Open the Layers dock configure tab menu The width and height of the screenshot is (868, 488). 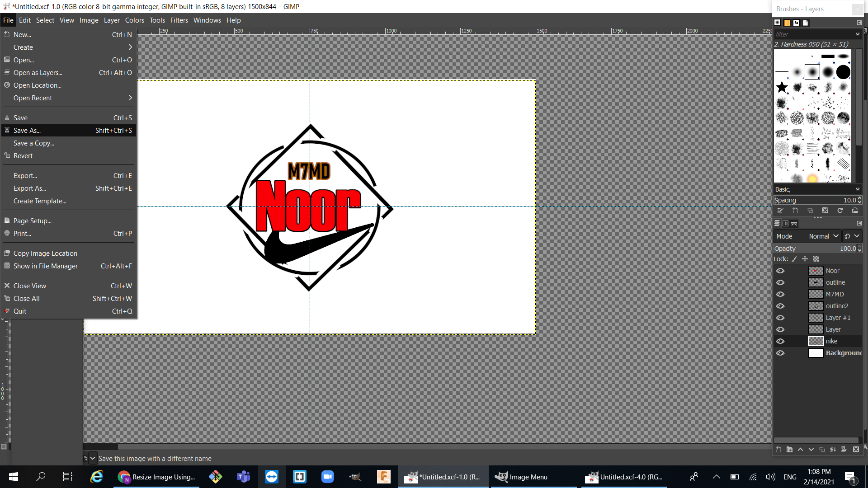859,223
